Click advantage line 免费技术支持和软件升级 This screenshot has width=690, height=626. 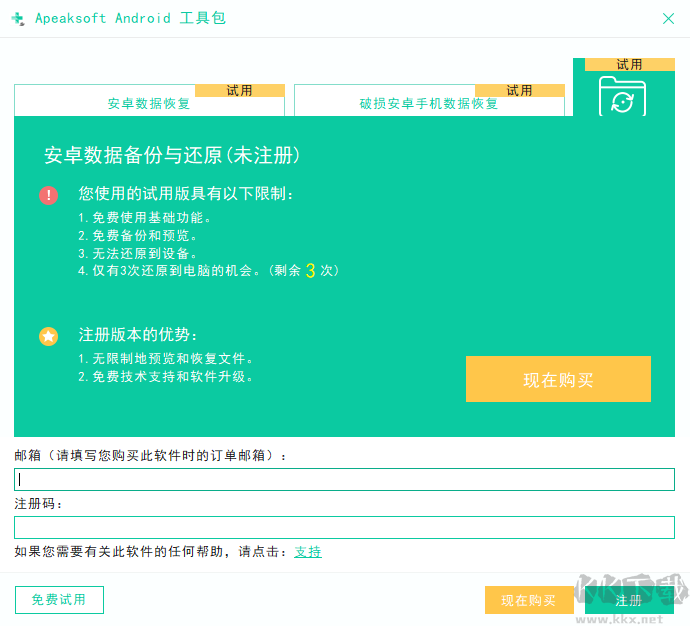(165, 377)
